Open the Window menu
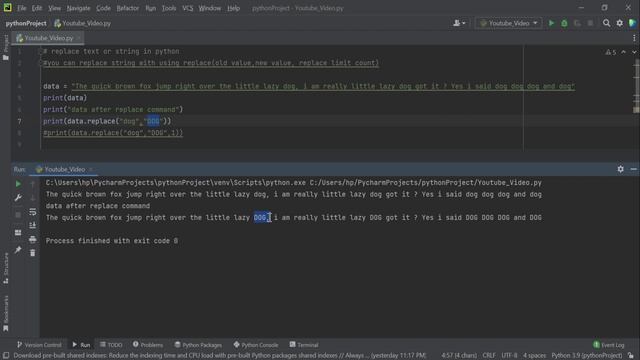This screenshot has height=360, width=640. pos(210,8)
